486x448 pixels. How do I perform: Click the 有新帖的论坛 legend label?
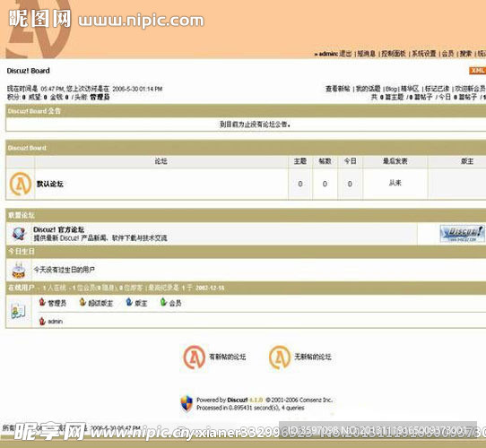point(228,357)
